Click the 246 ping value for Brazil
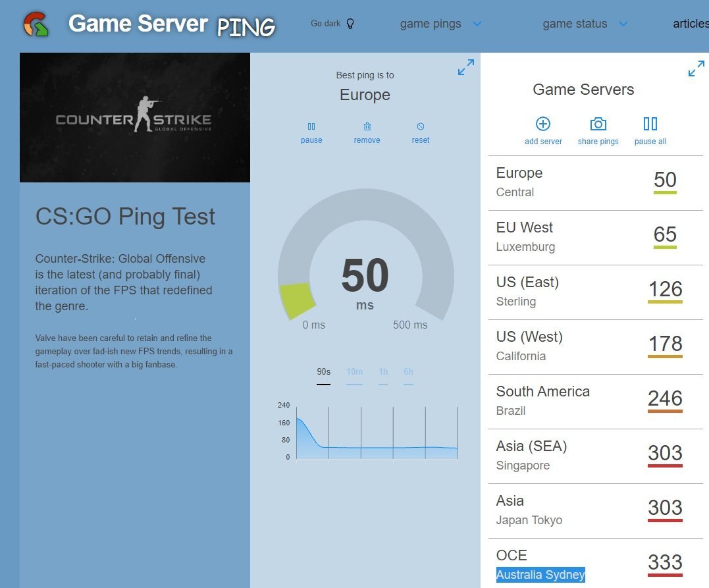 (x=665, y=398)
